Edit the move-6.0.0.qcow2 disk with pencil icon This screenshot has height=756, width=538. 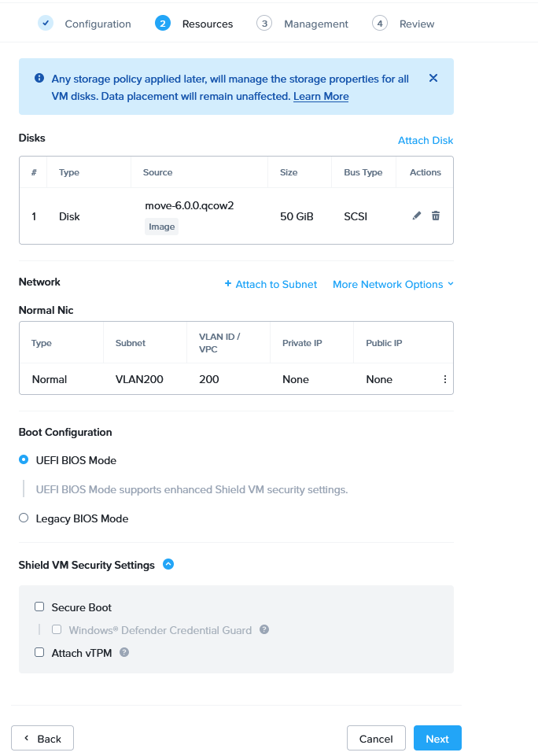[417, 216]
